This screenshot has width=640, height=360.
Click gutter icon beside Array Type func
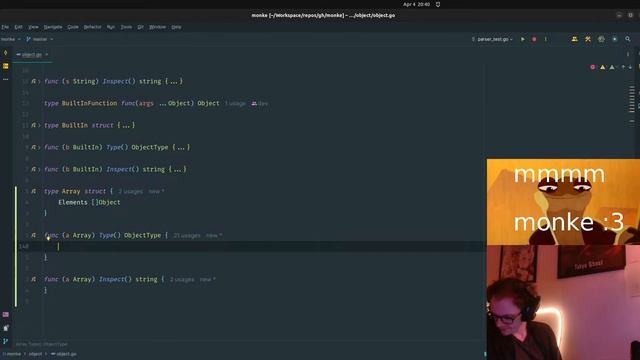33,236
